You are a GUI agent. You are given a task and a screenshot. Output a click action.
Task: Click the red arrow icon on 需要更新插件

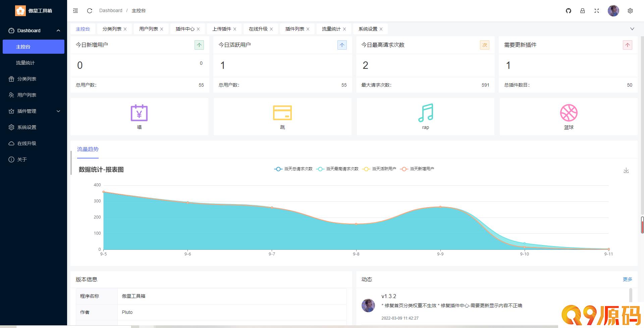point(628,45)
